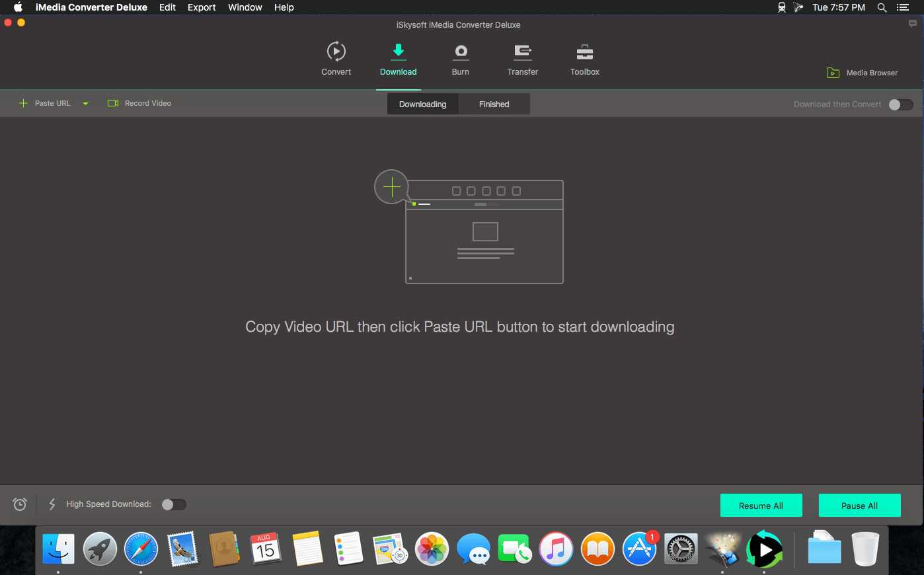Open the Export menu

[202, 7]
